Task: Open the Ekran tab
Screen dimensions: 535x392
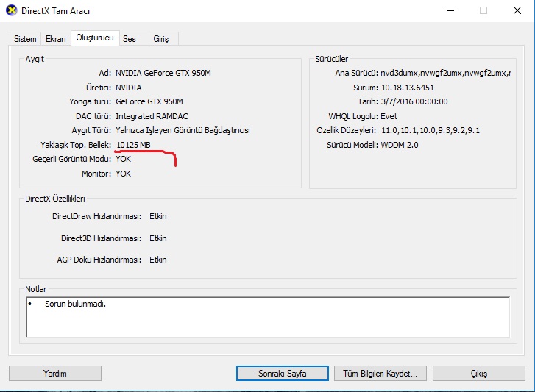Action: point(56,39)
